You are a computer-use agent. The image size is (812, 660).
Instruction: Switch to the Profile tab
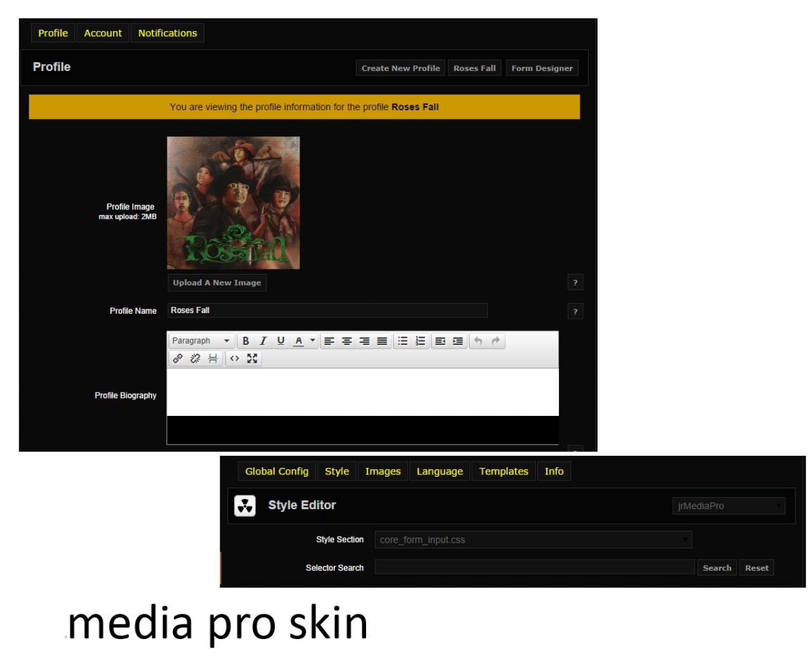click(53, 33)
